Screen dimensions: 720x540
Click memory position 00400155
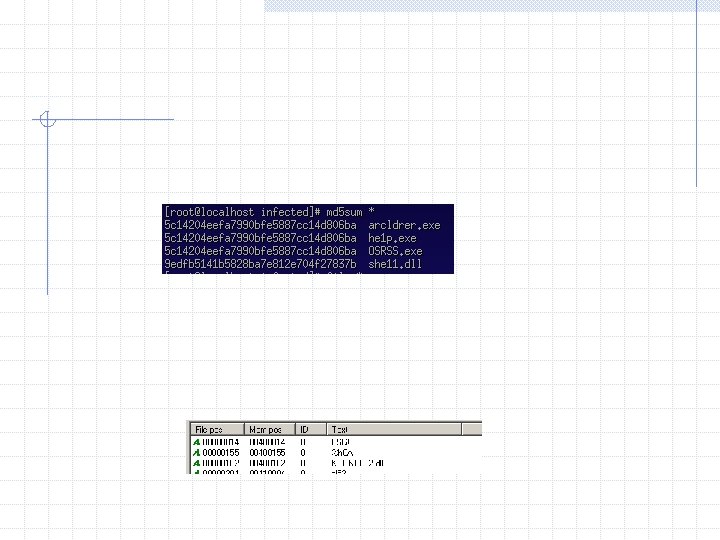[x=267, y=453]
